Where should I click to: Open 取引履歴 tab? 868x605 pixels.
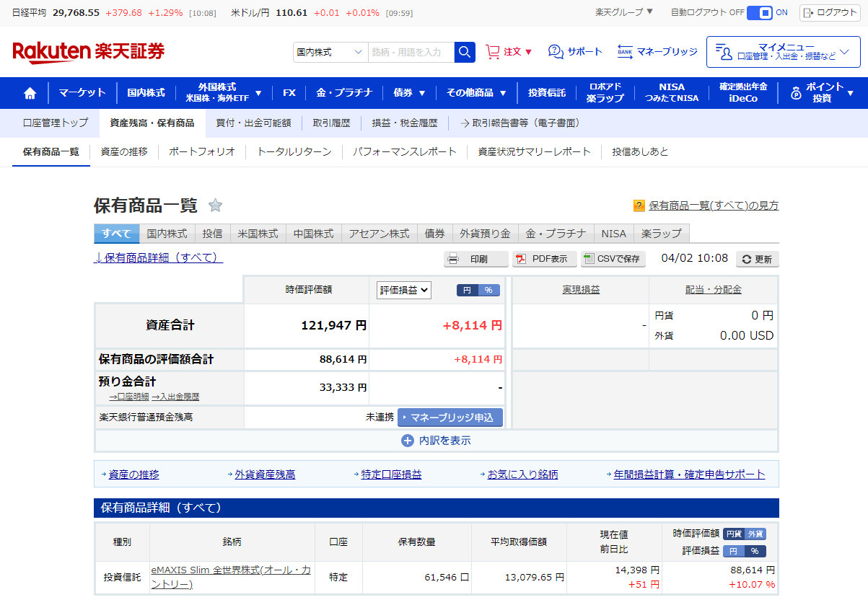[331, 123]
